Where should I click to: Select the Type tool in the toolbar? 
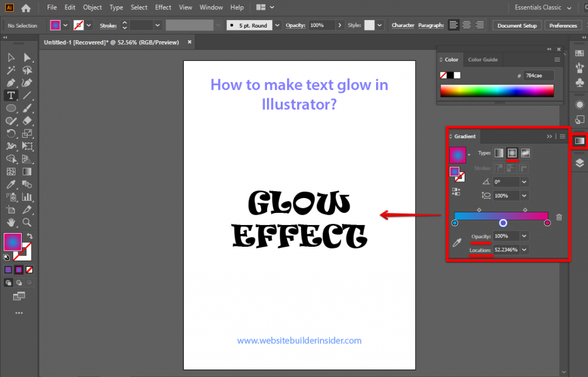tap(11, 95)
